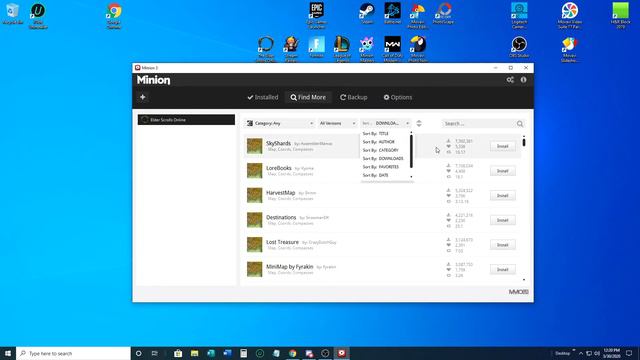Click the plus add-game button in Minion
The height and width of the screenshot is (360, 640).
click(x=142, y=97)
